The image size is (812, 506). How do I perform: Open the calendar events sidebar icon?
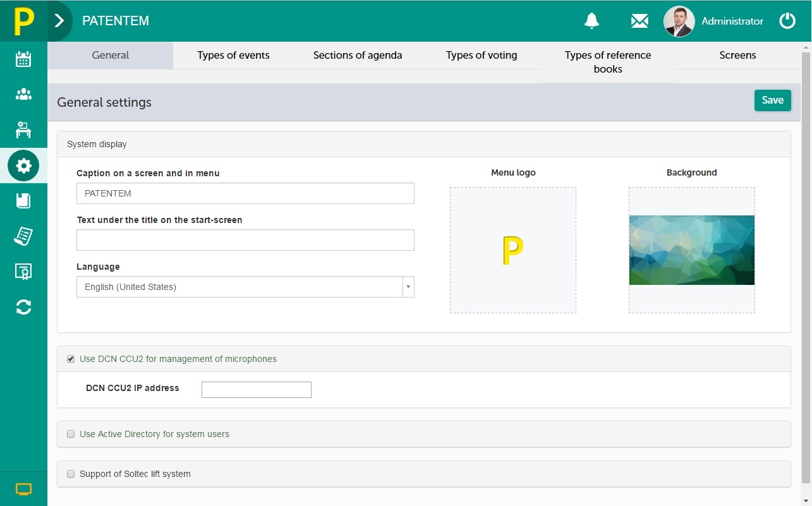(x=23, y=59)
